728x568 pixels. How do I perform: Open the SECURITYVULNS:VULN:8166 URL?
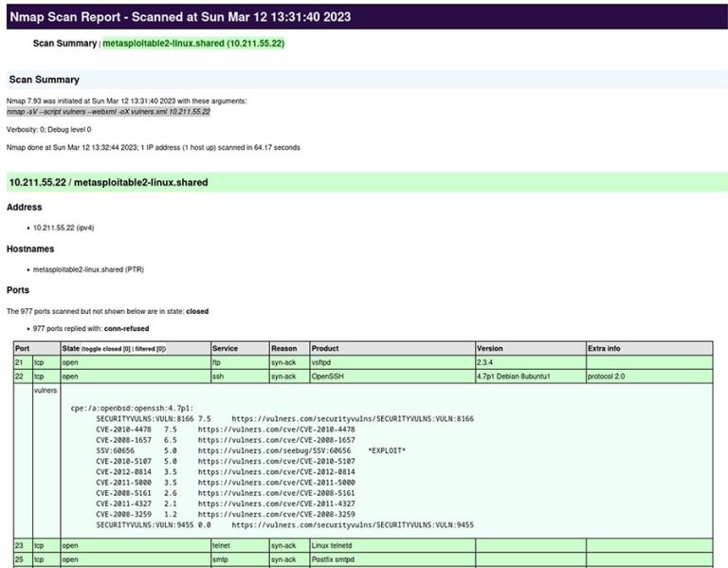click(353, 418)
